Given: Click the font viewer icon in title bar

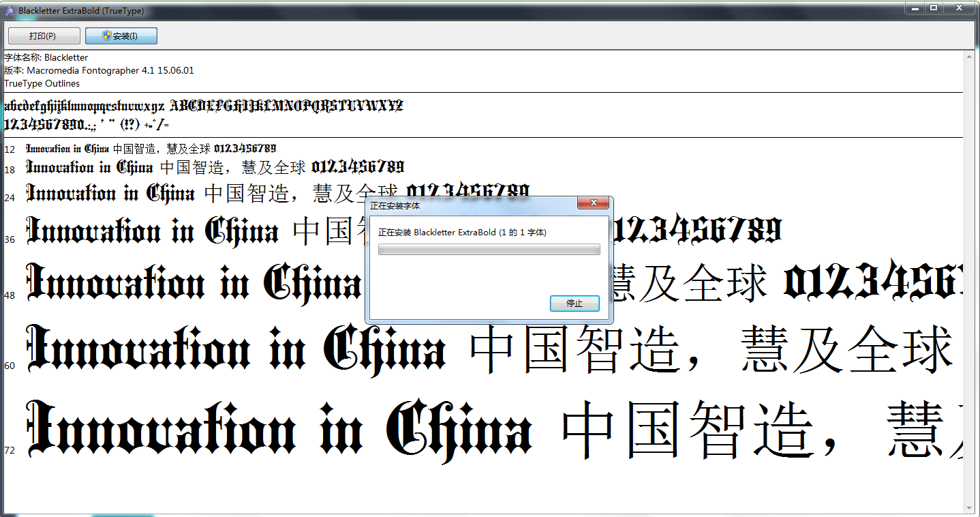Looking at the screenshot, I should (10, 11).
